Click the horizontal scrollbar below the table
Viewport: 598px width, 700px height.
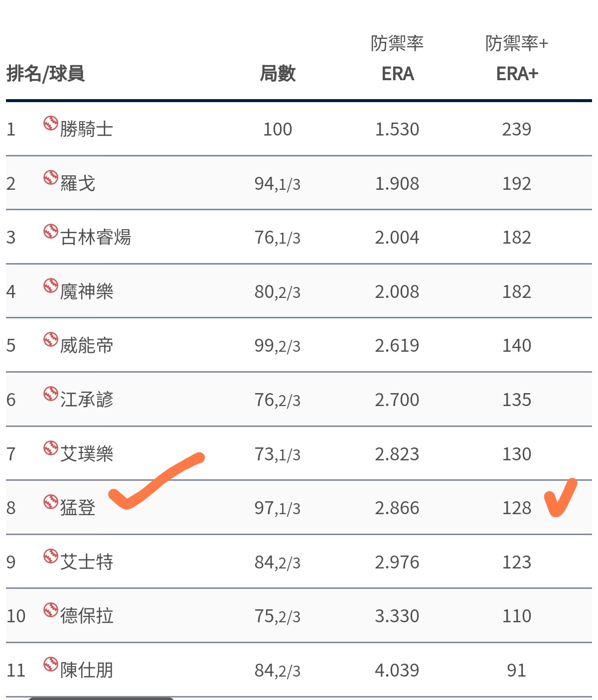101,699
